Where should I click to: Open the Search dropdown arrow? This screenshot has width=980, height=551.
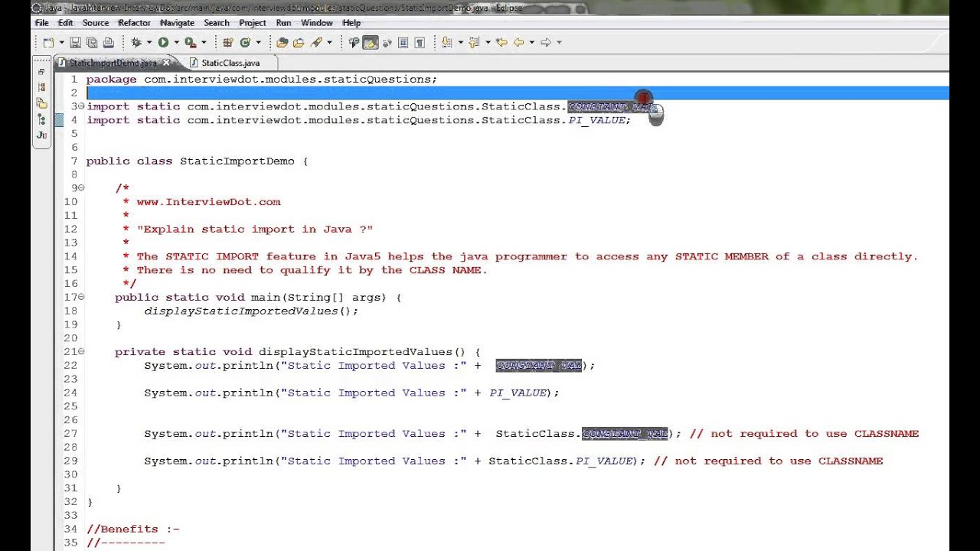[x=329, y=43]
